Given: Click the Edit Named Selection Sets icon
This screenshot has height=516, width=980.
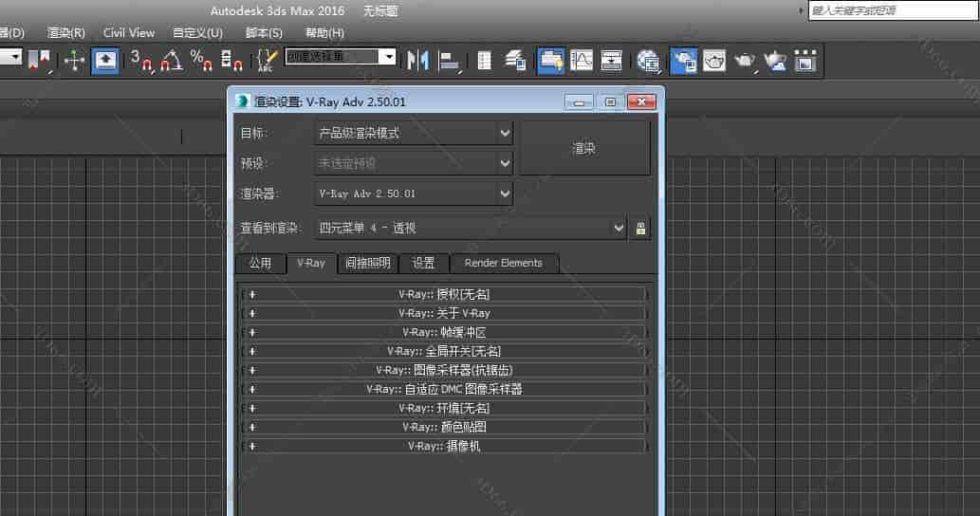Looking at the screenshot, I should tap(267, 60).
